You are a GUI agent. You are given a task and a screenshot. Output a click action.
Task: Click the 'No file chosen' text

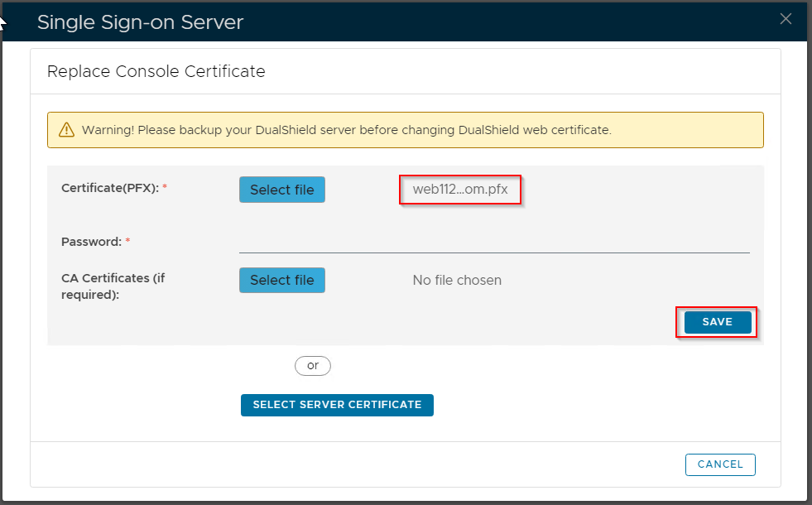[457, 280]
